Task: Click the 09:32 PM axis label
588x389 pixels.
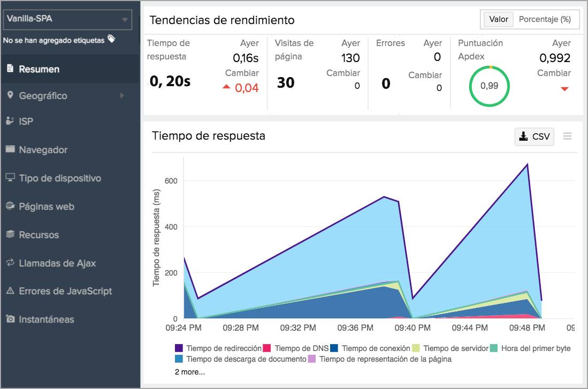Action: click(298, 327)
